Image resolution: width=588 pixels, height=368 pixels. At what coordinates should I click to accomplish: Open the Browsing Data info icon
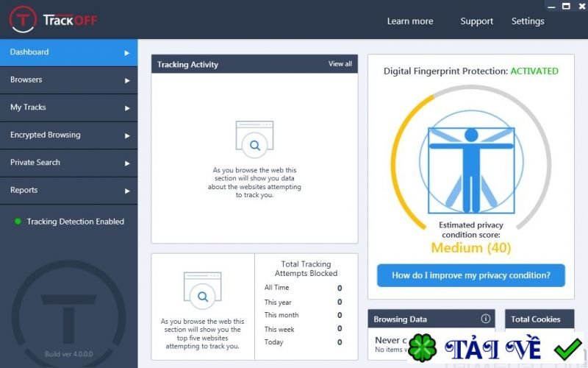tap(485, 319)
